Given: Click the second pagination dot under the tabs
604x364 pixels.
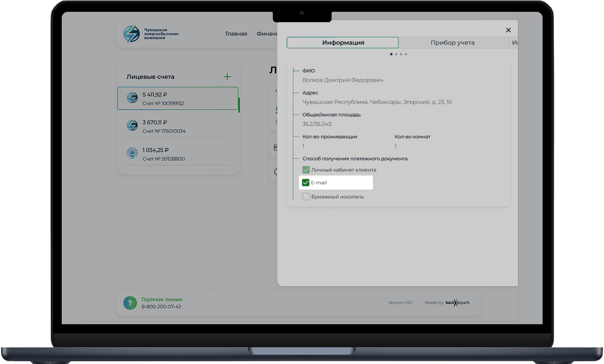Looking at the screenshot, I should click(396, 54).
